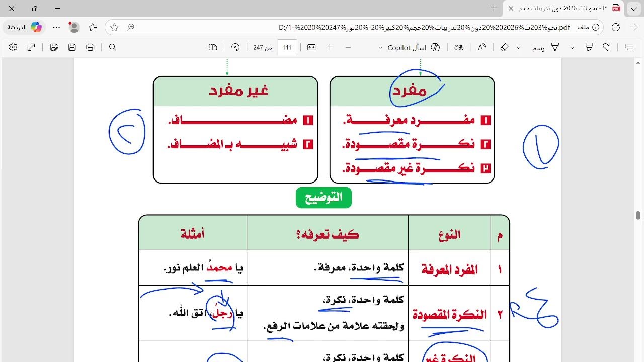Click the file path in address bar
Screen dimensions: 644x362
click(x=424, y=27)
